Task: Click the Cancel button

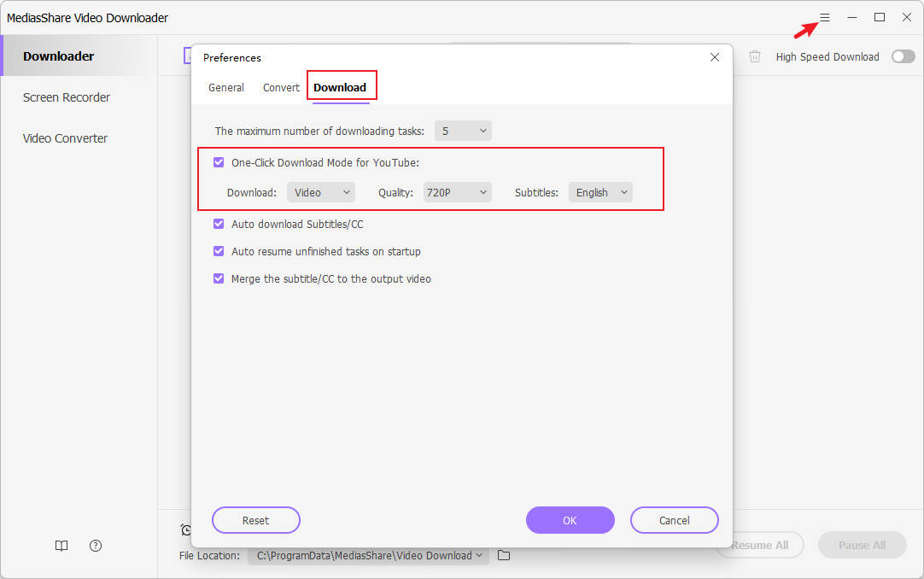Action: coord(674,520)
